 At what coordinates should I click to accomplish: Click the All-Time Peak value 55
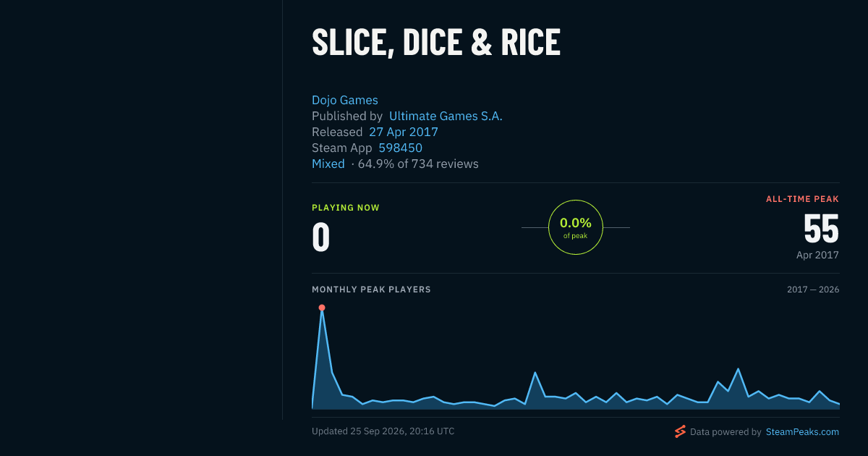click(821, 229)
